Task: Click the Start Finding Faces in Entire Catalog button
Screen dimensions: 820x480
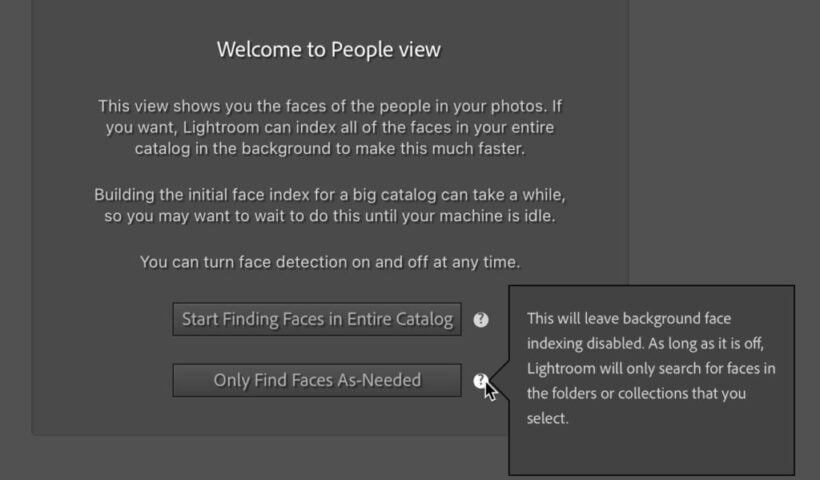Action: [317, 319]
